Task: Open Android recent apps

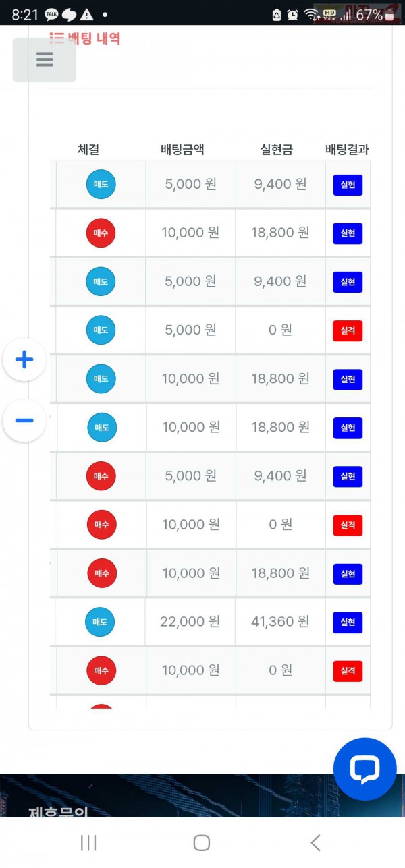Action: (x=88, y=842)
